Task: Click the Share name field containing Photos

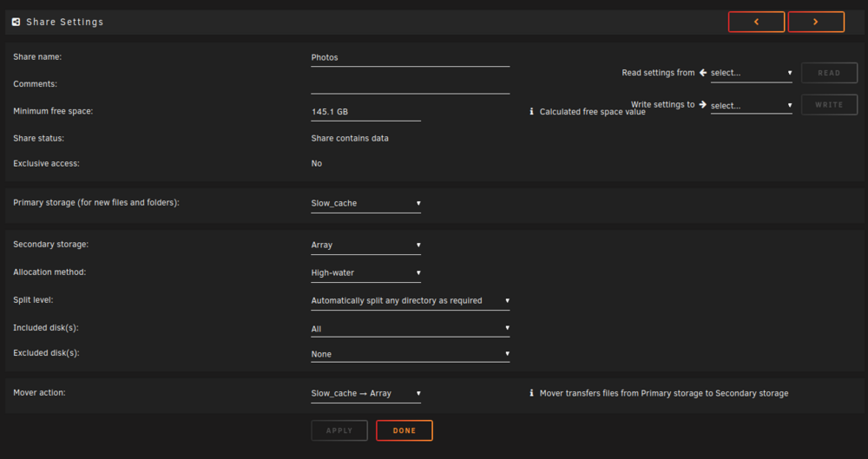Action: [411, 57]
